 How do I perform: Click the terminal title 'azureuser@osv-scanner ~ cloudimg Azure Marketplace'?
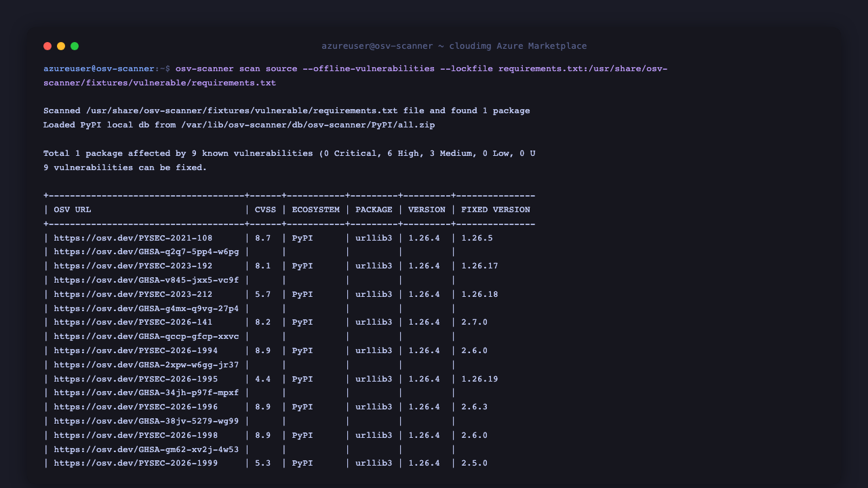454,46
